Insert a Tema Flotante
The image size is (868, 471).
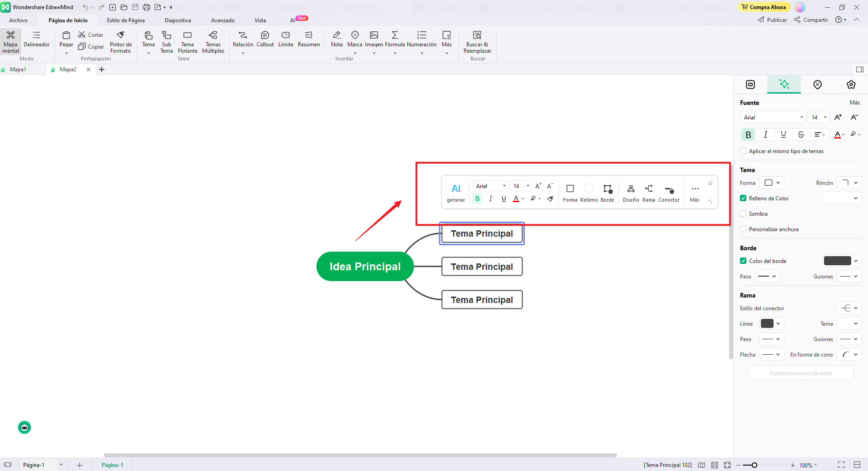point(187,42)
